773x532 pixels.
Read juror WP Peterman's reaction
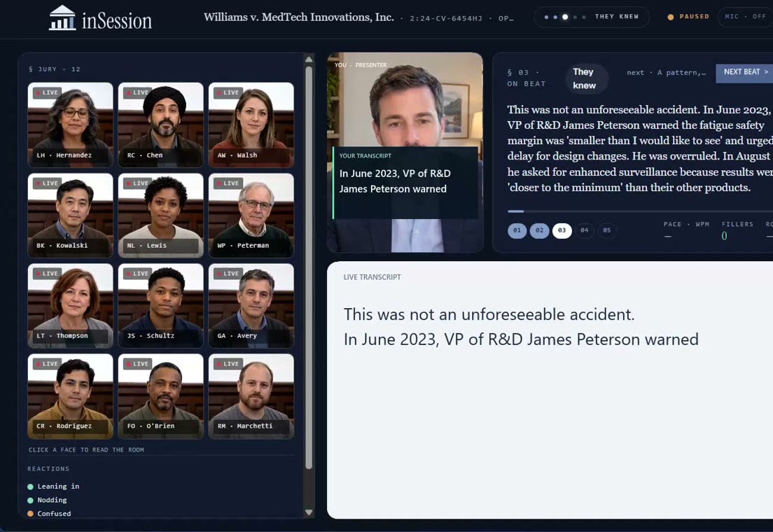[x=251, y=216]
